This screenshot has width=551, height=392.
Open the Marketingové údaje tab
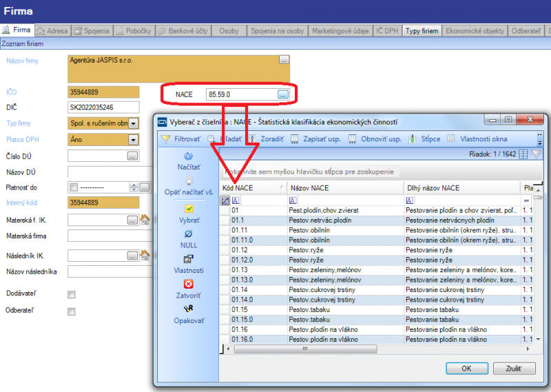click(x=340, y=31)
